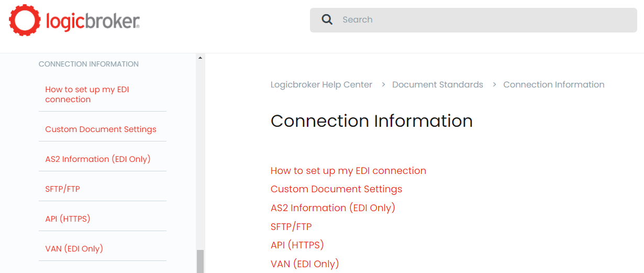
Task: Click the logicbroker wordmark text
Action: point(93,21)
